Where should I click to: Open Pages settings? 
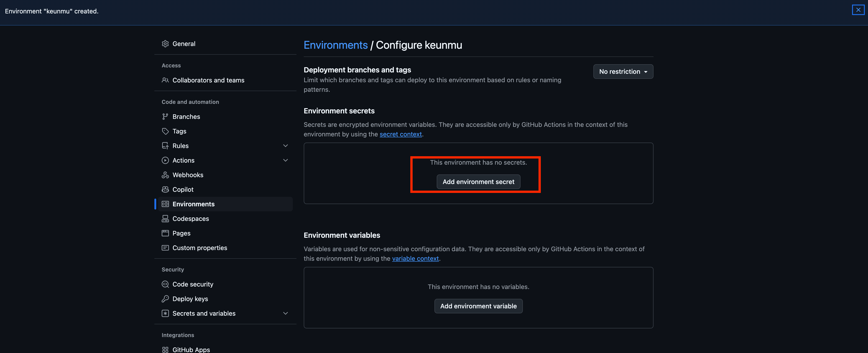225,233
